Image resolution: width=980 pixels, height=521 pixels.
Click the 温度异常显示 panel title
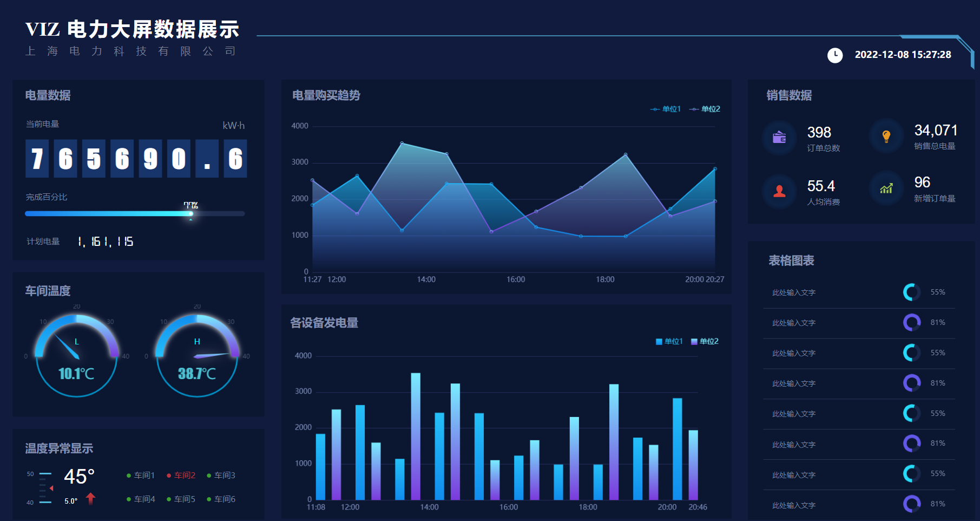(x=59, y=449)
